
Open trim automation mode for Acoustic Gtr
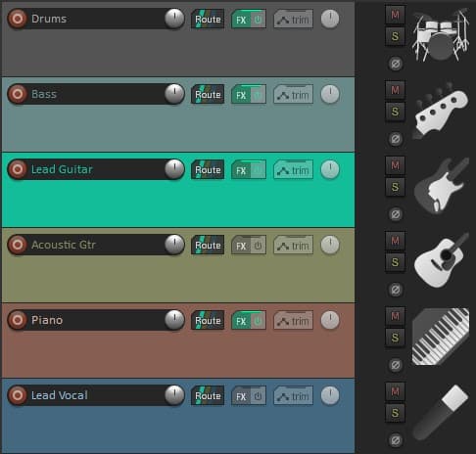click(293, 246)
